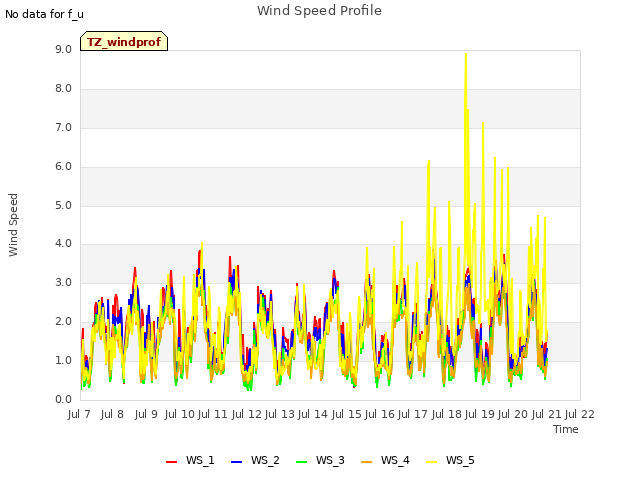
Task: Toggle the WS_5 legend entry
Action: coord(450,460)
